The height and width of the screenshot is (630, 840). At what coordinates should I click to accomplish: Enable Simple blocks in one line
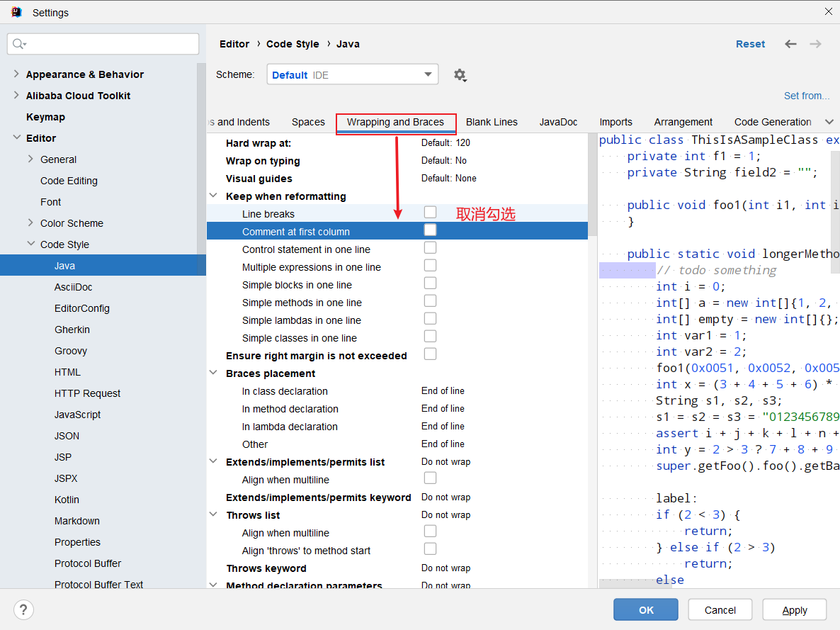tap(430, 283)
